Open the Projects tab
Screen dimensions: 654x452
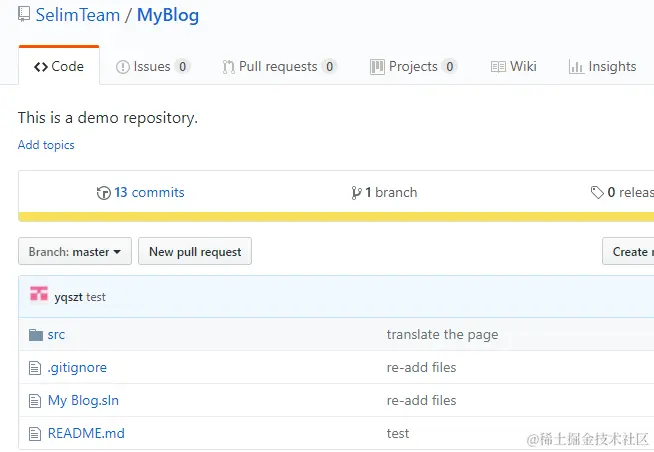pyautogui.click(x=413, y=66)
